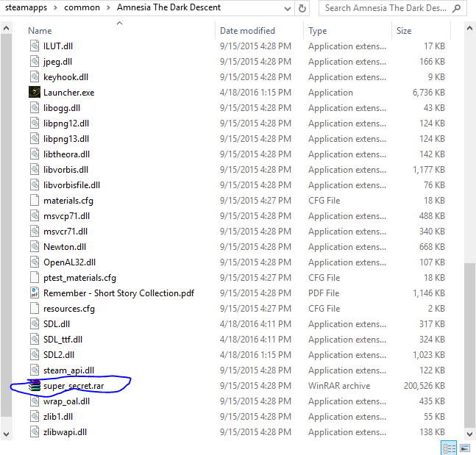Screen dimensions: 476x455
Task: Navigate to the steamapps breadcrumb folder
Action: (26, 7)
